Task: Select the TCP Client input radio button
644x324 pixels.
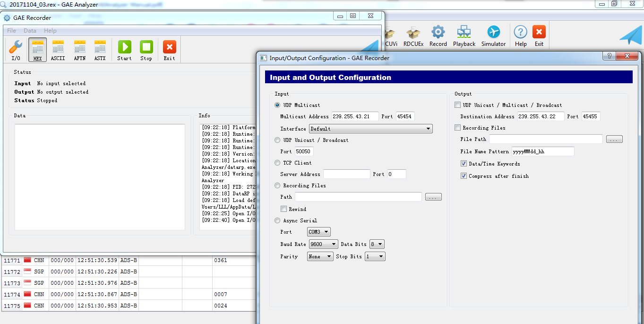Action: pos(277,163)
